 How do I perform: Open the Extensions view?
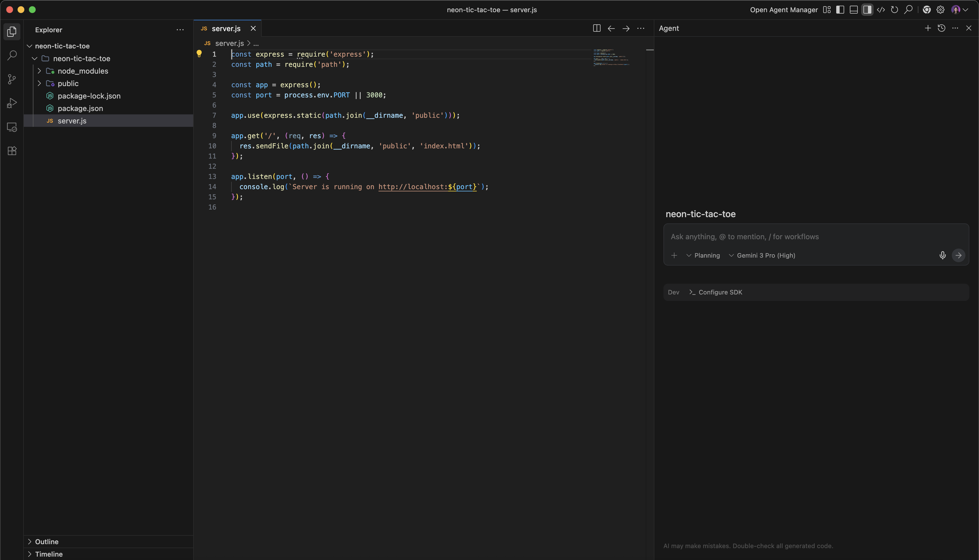pyautogui.click(x=12, y=151)
